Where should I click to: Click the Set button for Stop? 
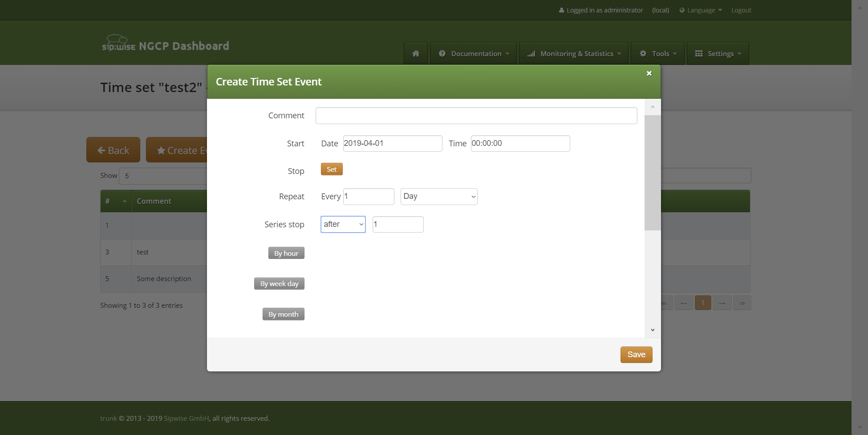tap(332, 169)
